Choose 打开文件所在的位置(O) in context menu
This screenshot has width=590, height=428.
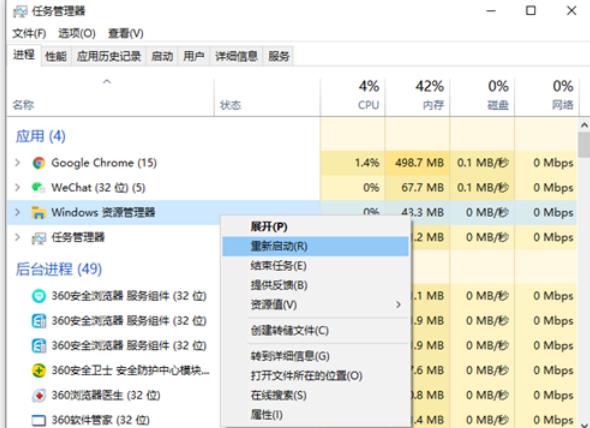coord(315,375)
